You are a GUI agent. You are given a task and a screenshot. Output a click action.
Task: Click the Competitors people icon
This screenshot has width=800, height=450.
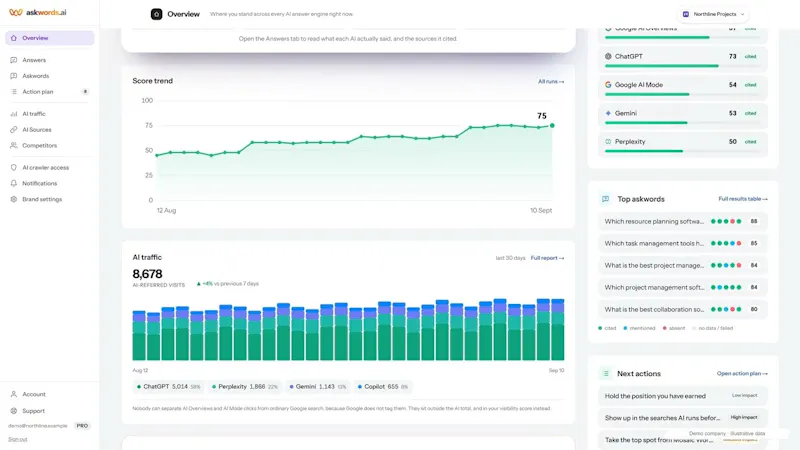pos(14,145)
